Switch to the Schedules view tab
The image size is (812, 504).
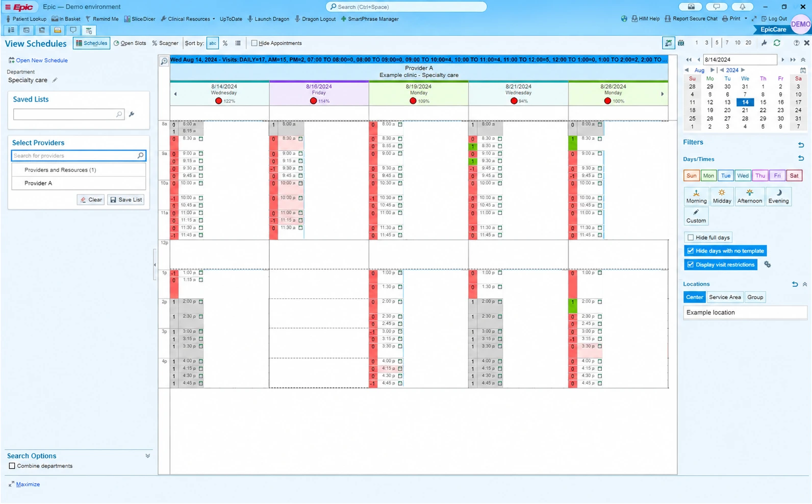pyautogui.click(x=91, y=43)
